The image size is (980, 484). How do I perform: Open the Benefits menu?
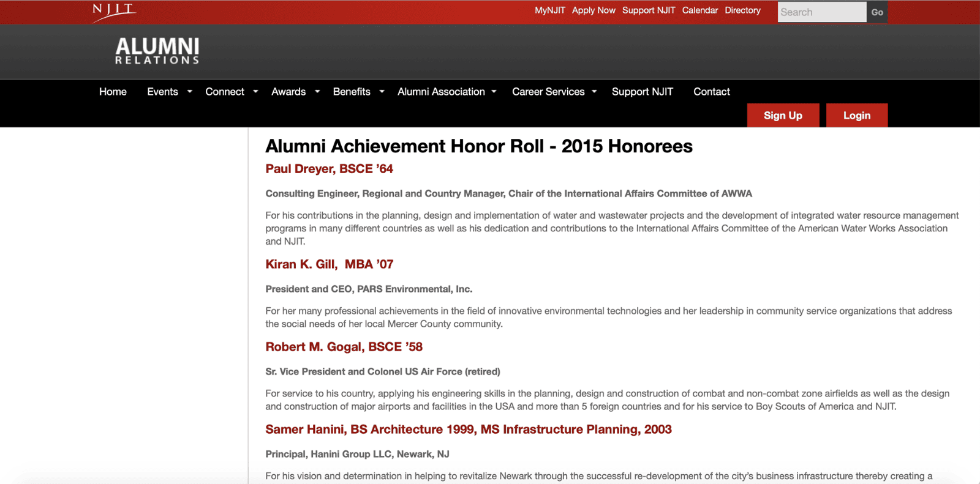352,92
